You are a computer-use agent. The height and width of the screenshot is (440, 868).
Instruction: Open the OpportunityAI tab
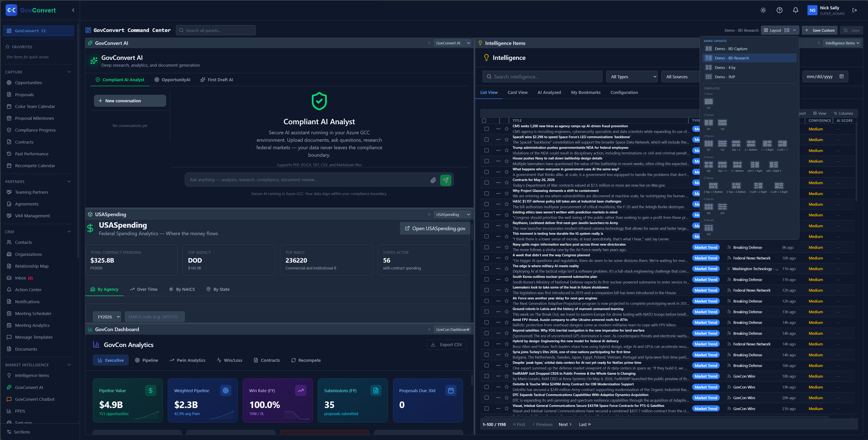point(172,80)
